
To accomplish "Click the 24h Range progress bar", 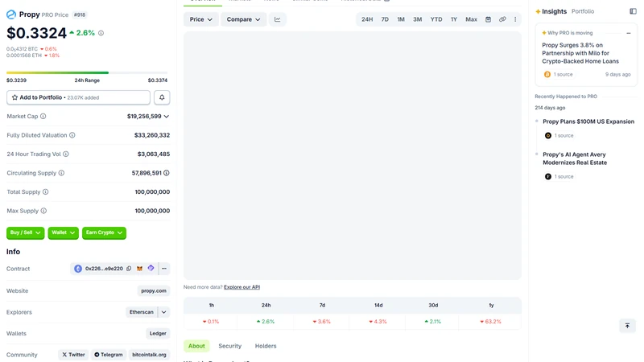I will [87, 72].
